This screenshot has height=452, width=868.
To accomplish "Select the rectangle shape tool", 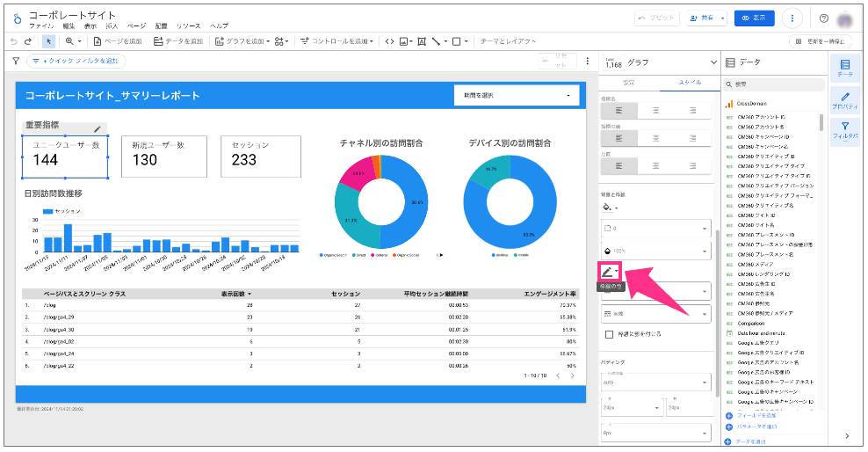I will click(460, 41).
